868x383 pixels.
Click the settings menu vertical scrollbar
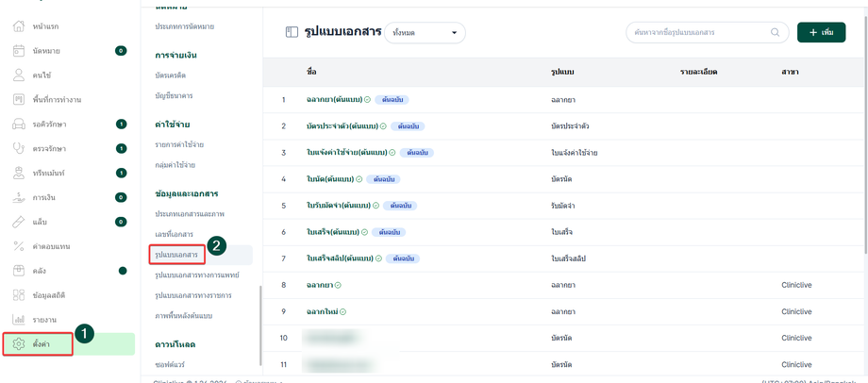(260, 325)
